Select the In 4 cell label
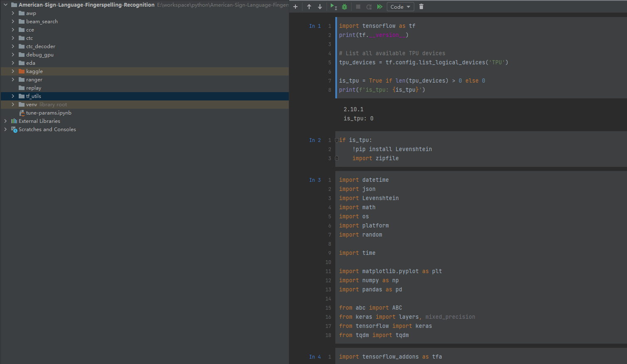627x364 pixels. click(x=315, y=357)
